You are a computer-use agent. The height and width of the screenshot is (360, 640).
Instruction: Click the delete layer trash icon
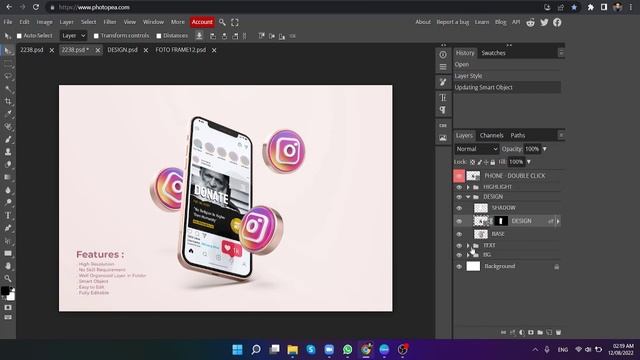point(558,332)
